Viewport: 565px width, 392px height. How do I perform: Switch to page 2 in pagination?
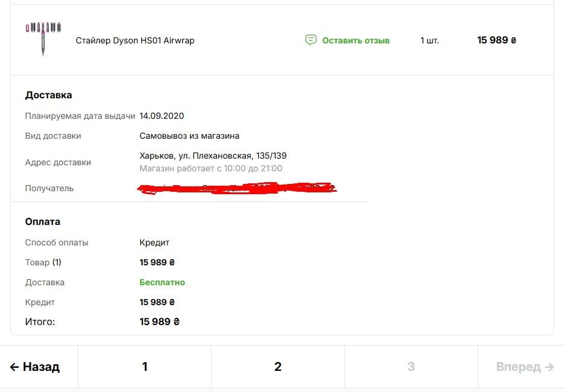pyautogui.click(x=278, y=367)
